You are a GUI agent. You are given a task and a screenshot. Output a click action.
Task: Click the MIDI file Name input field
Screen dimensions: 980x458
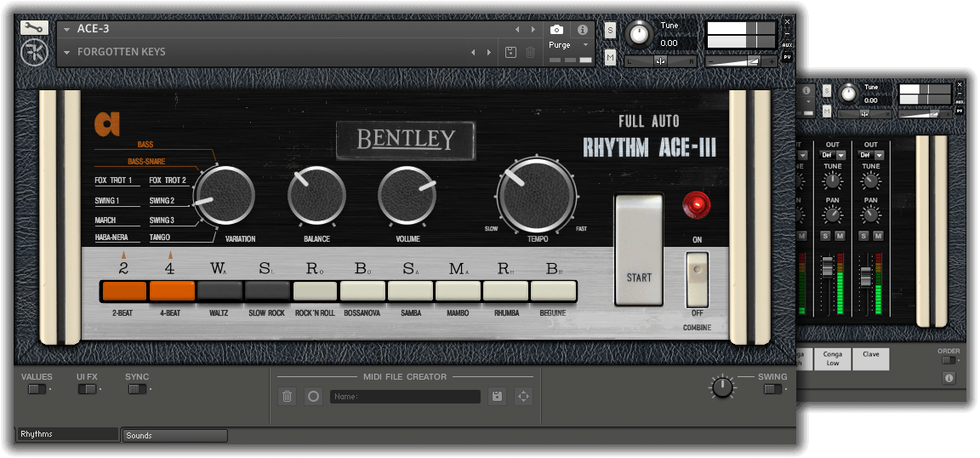[x=405, y=397]
